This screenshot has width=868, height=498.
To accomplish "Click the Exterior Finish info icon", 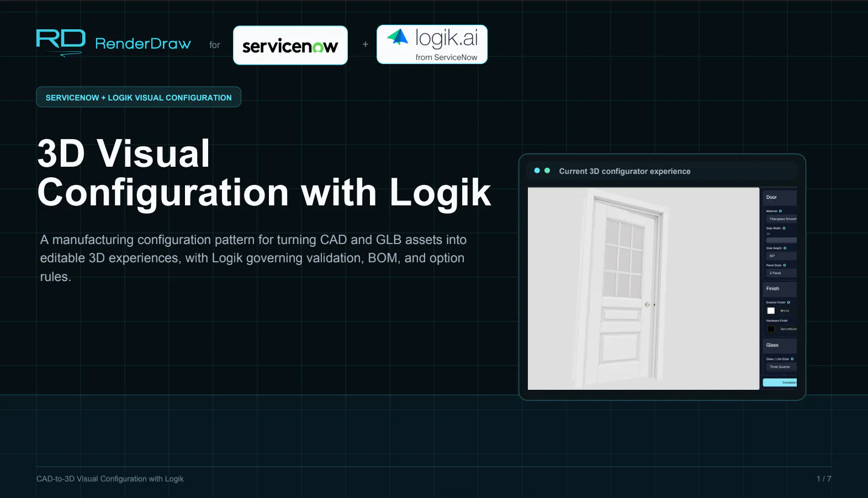I will [x=788, y=302].
